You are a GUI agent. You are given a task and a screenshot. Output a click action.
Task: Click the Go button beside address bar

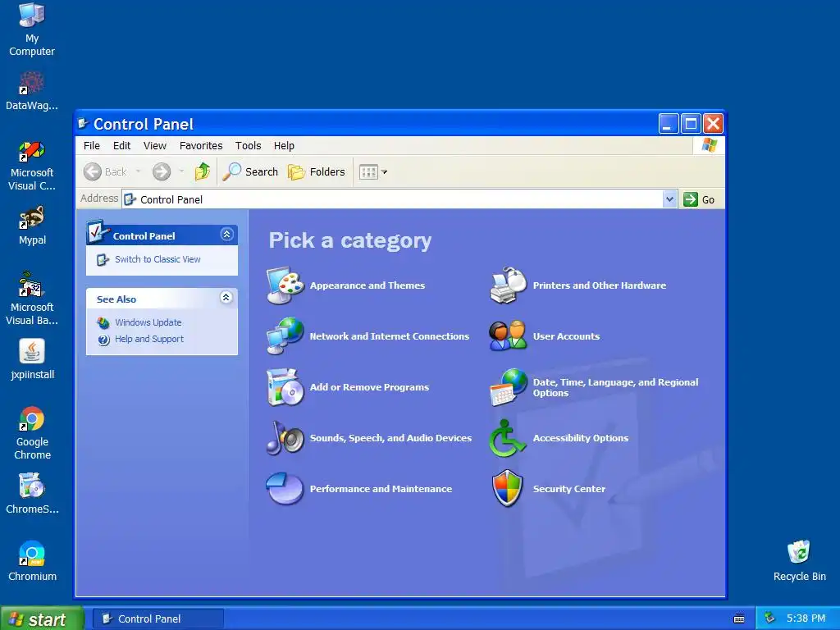[x=699, y=199]
